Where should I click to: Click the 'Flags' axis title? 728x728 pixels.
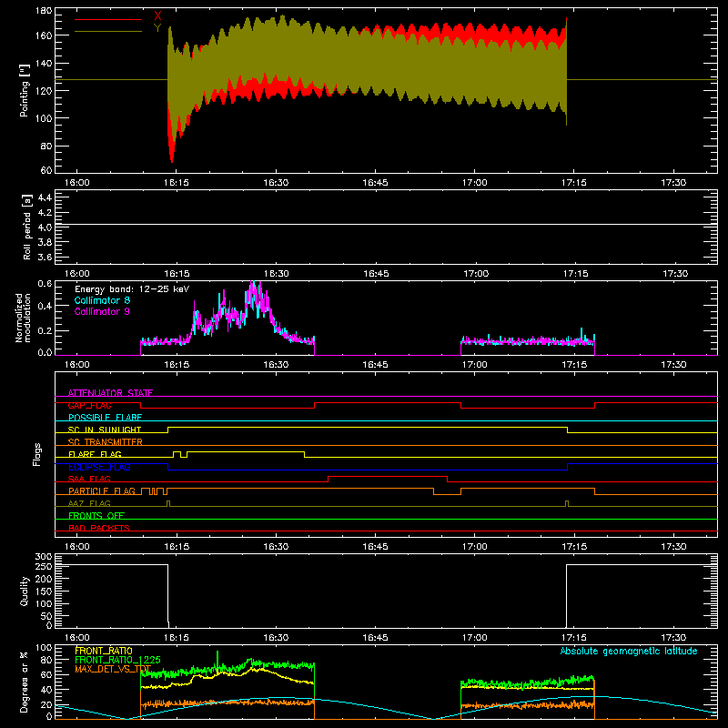click(x=37, y=454)
